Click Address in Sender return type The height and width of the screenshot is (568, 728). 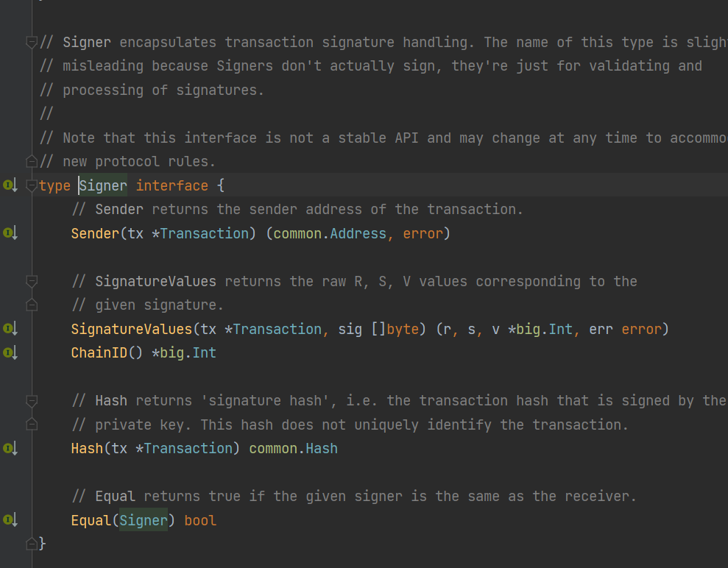click(358, 233)
